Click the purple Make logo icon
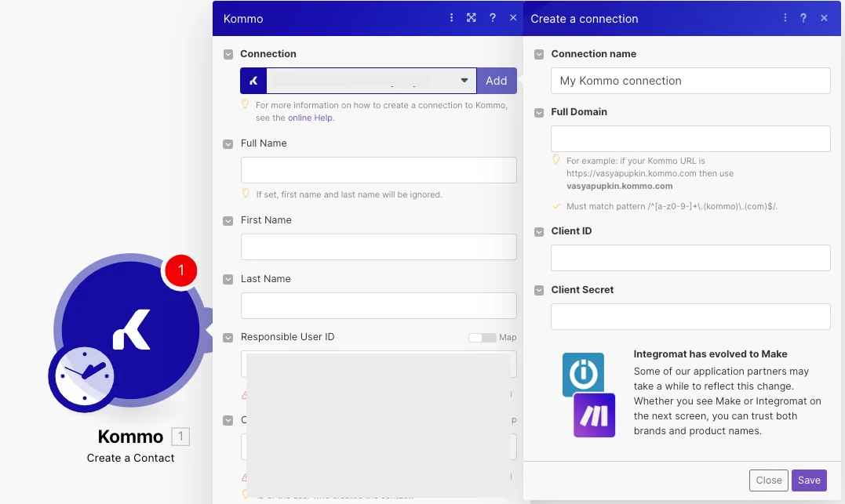 [x=594, y=415]
